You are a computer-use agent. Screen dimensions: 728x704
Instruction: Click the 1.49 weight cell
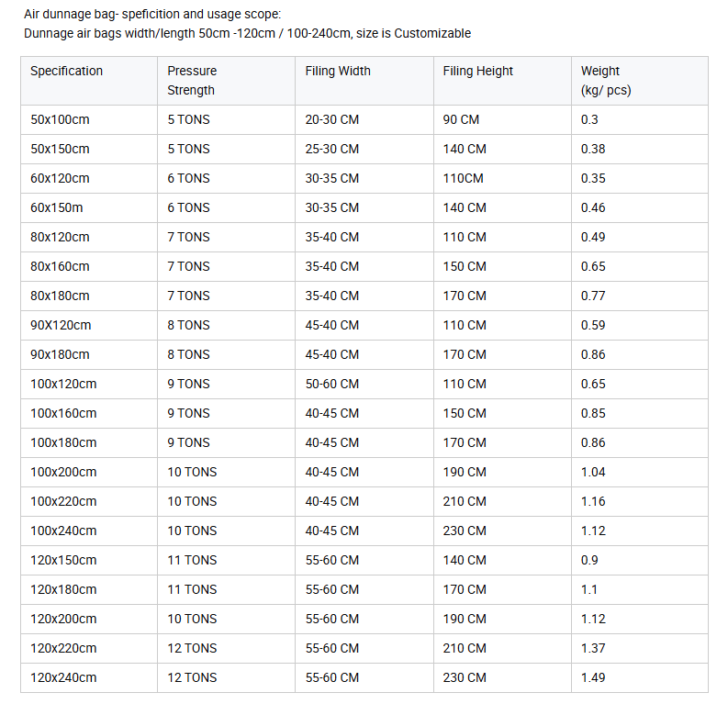tap(640, 677)
